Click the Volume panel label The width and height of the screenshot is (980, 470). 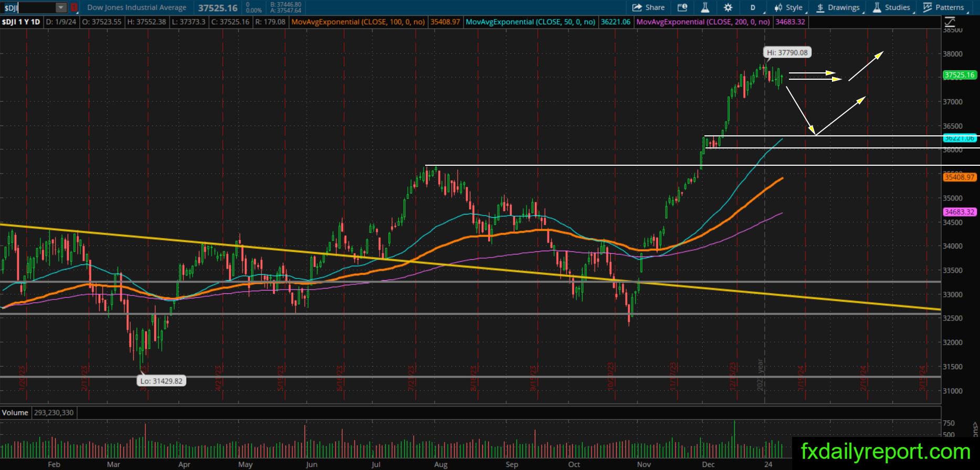[15, 413]
